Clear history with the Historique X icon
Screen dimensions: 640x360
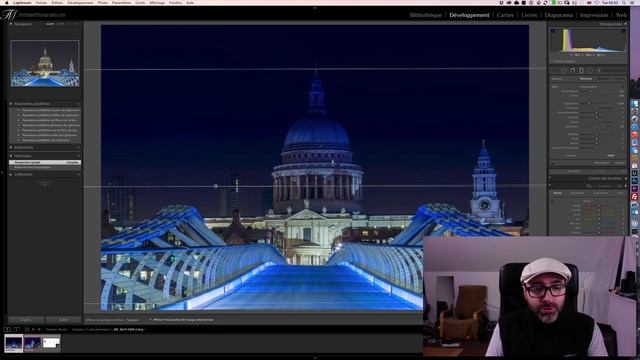[x=78, y=156]
